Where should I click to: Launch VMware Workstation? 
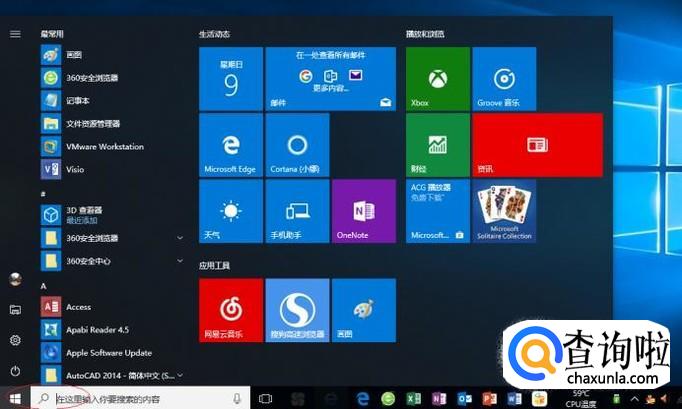(111, 147)
